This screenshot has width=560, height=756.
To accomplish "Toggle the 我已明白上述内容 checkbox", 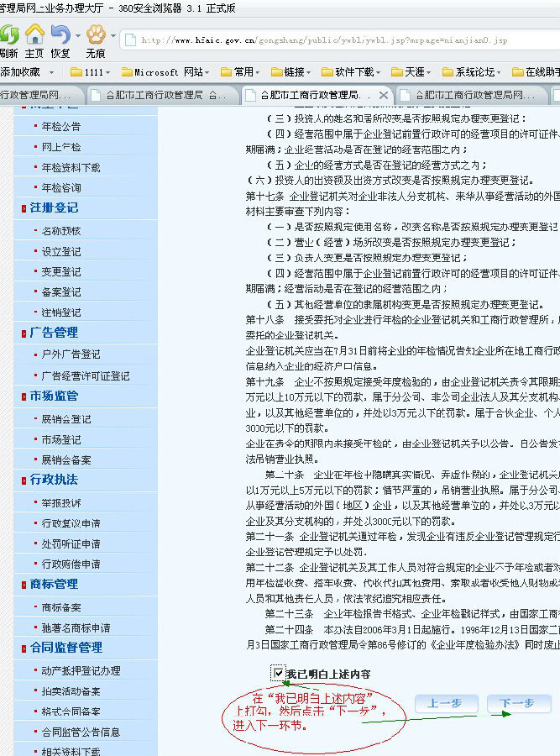I will [279, 673].
